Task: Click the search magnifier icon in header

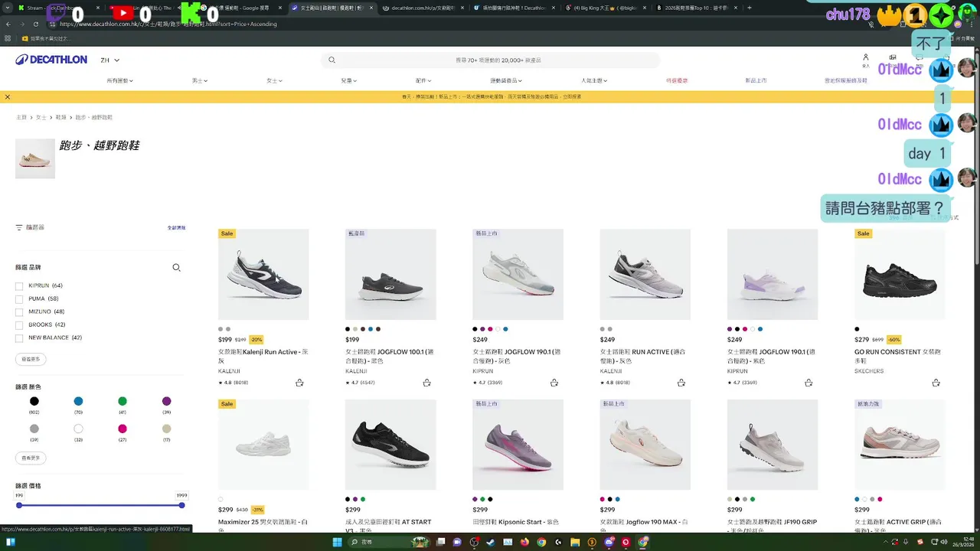Action: pyautogui.click(x=332, y=60)
